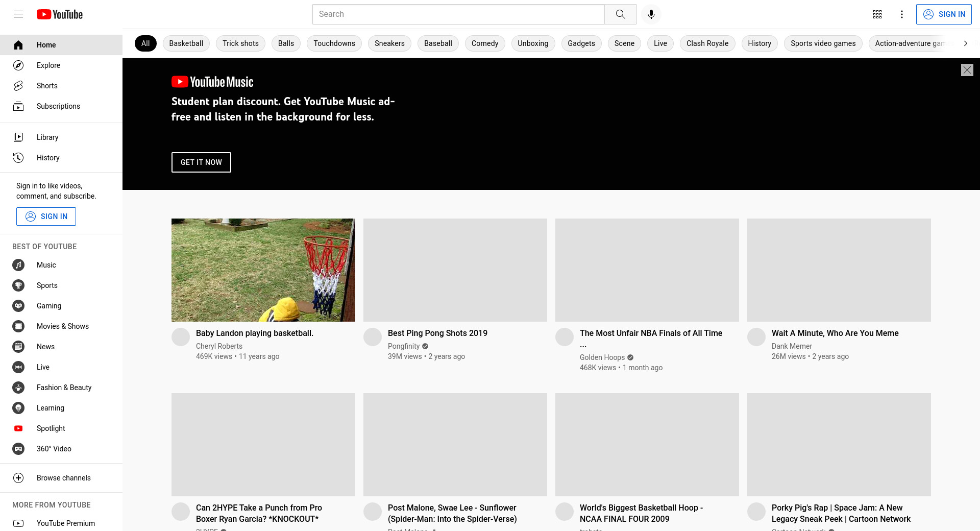The width and height of the screenshot is (980, 531).
Task: Select the Trick shots chip
Action: point(240,43)
